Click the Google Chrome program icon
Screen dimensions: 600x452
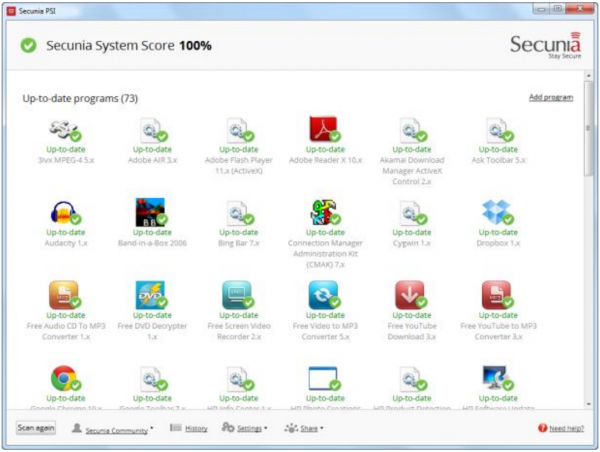tap(63, 378)
